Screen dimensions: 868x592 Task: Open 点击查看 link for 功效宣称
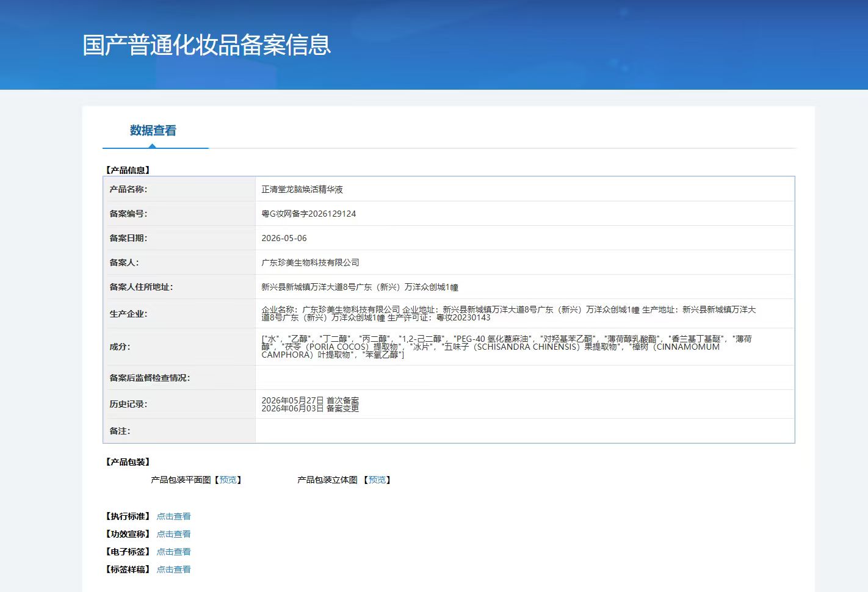click(173, 534)
